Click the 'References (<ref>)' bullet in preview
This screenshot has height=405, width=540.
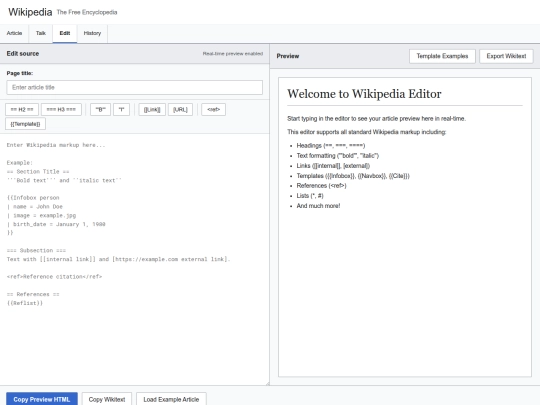(x=322, y=186)
